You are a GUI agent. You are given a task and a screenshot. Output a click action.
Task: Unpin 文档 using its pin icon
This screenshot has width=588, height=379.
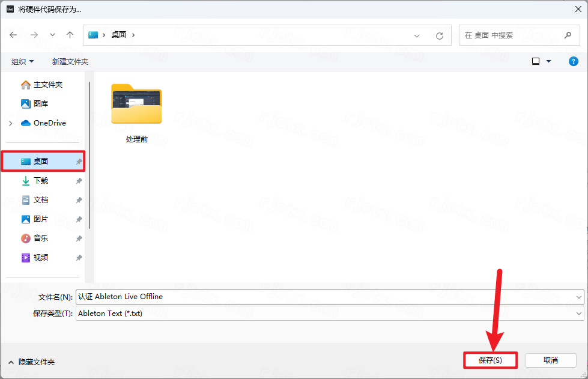[78, 199]
